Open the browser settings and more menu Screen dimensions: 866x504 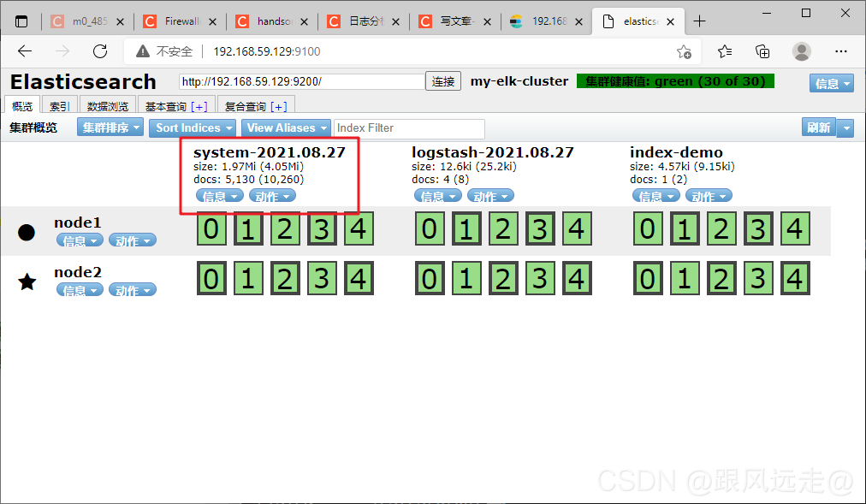click(x=840, y=51)
